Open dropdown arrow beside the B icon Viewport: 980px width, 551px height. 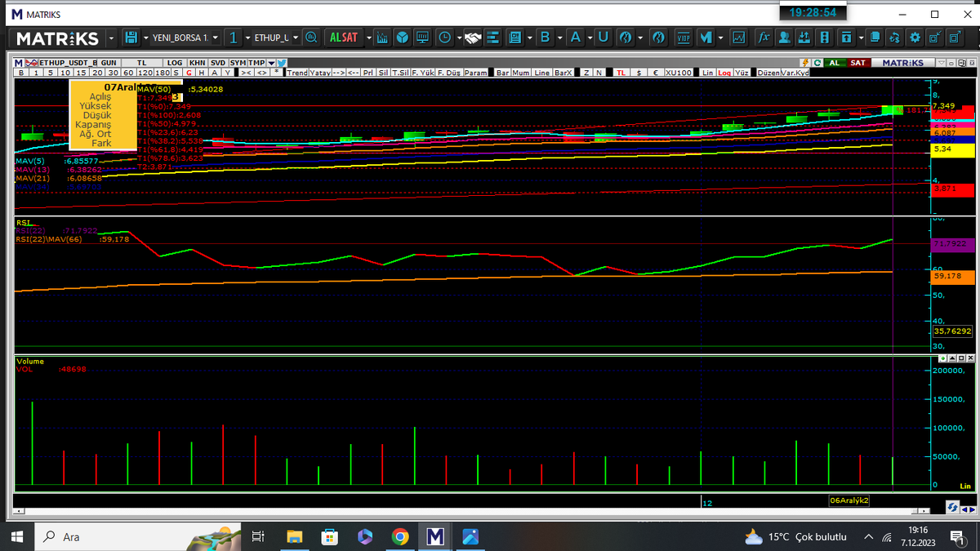(x=560, y=38)
